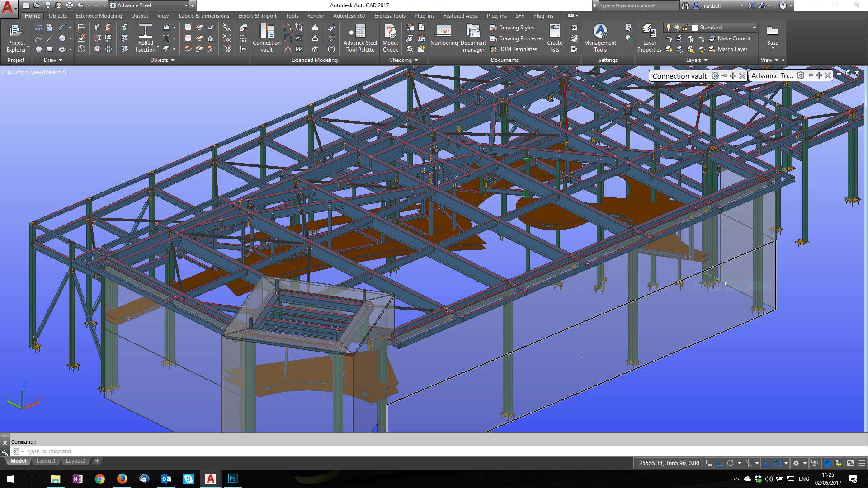Click the New drawing icon
This screenshot has height=488, width=868.
tap(26, 5)
